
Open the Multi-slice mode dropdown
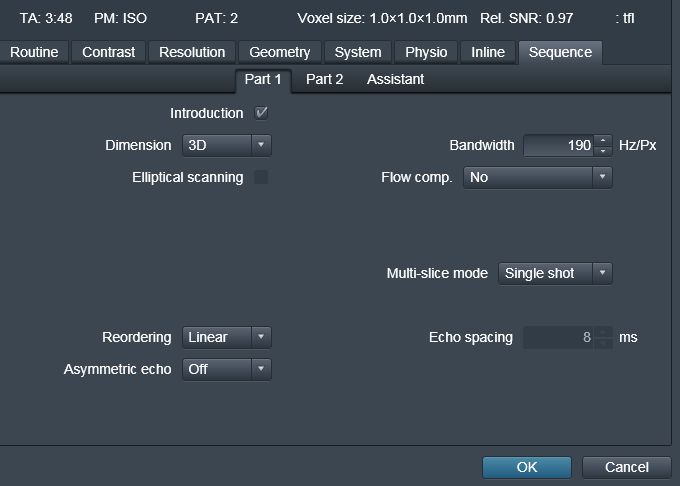[555, 273]
